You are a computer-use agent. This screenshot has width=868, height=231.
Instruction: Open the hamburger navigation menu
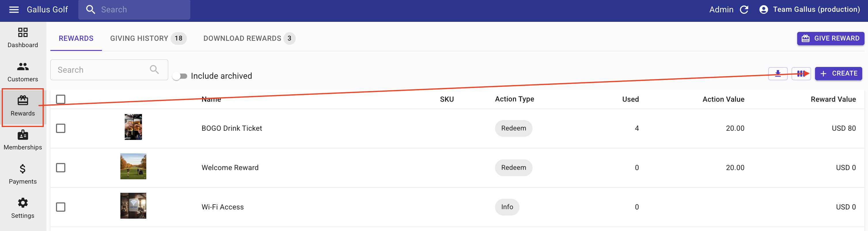coord(14,9)
